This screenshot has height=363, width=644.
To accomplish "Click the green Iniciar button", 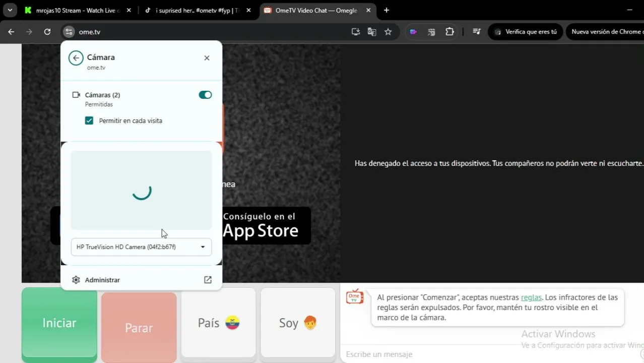I will (x=59, y=323).
